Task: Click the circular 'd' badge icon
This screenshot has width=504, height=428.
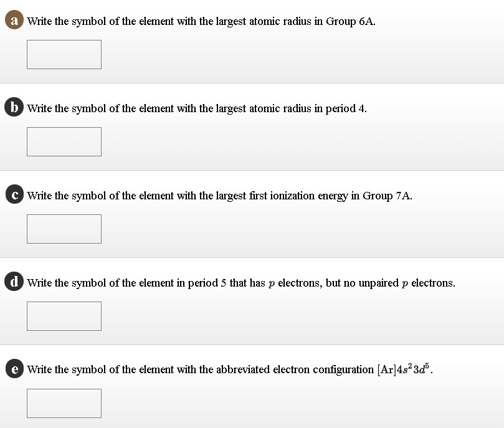Action: 12,281
